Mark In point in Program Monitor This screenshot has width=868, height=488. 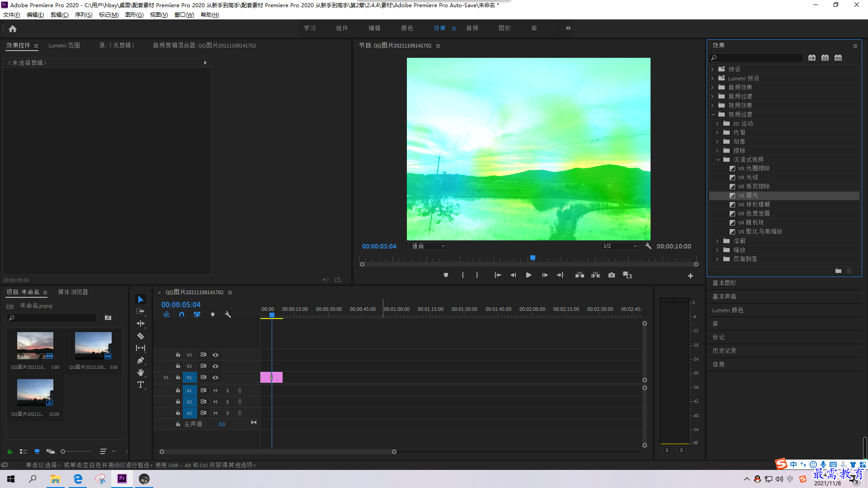(462, 275)
